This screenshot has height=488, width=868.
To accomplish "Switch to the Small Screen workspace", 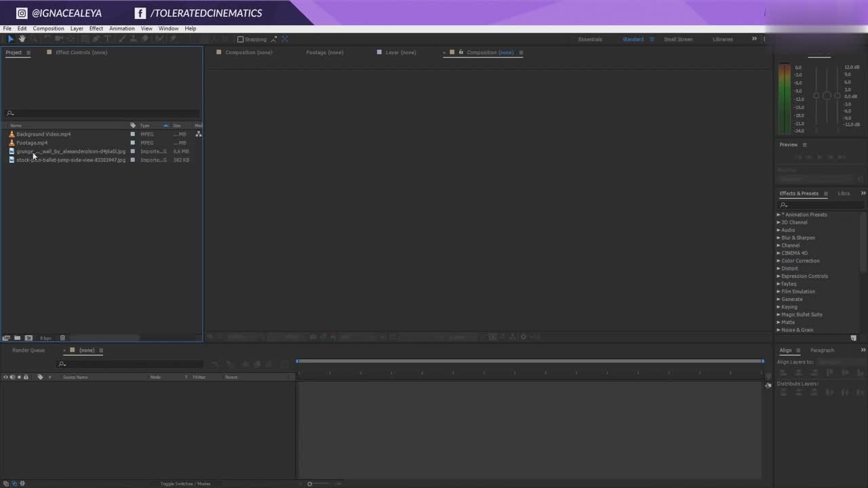I will pos(678,39).
